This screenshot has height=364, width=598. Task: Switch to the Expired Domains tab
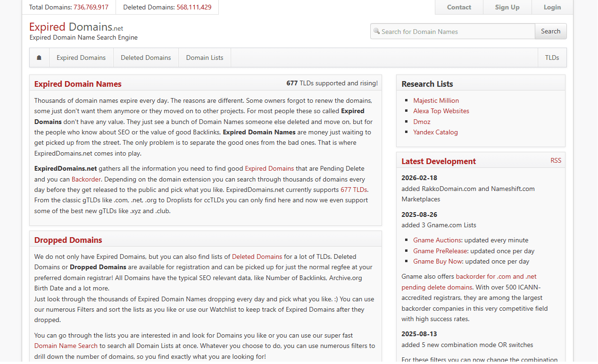click(81, 57)
